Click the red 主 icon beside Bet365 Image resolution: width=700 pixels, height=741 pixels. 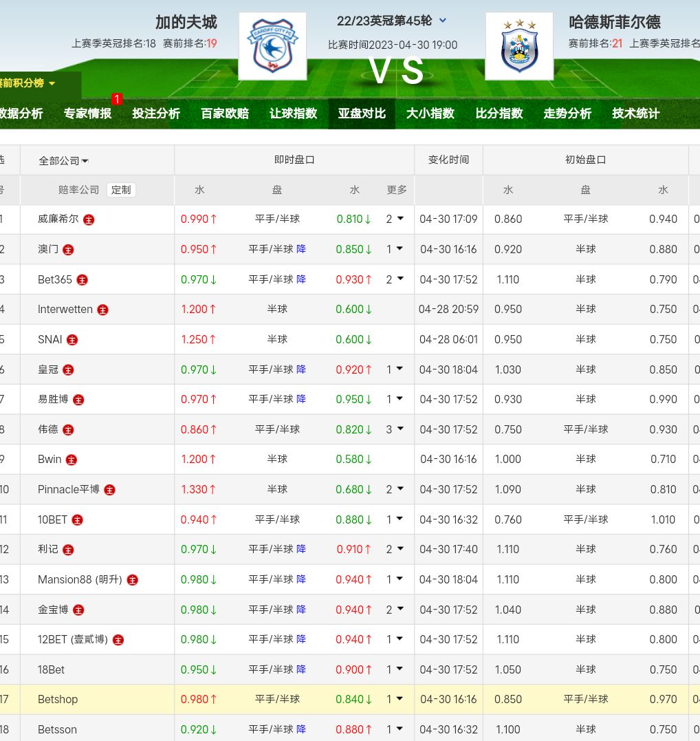(83, 280)
